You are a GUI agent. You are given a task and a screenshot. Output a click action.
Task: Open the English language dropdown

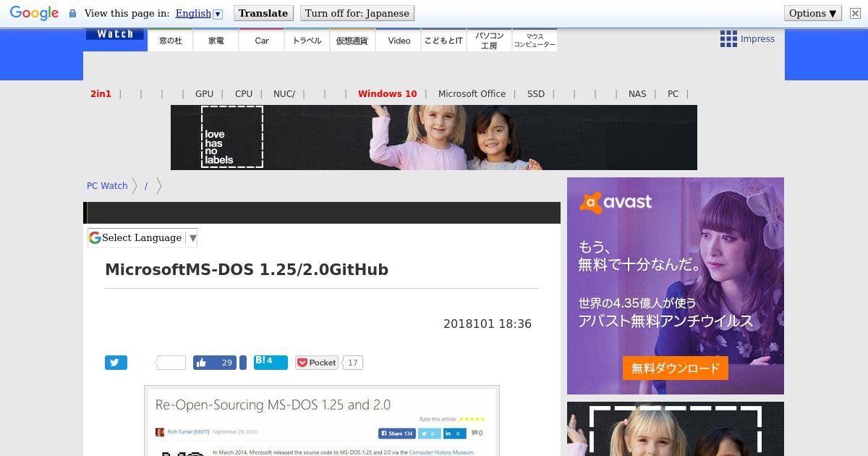click(x=198, y=13)
